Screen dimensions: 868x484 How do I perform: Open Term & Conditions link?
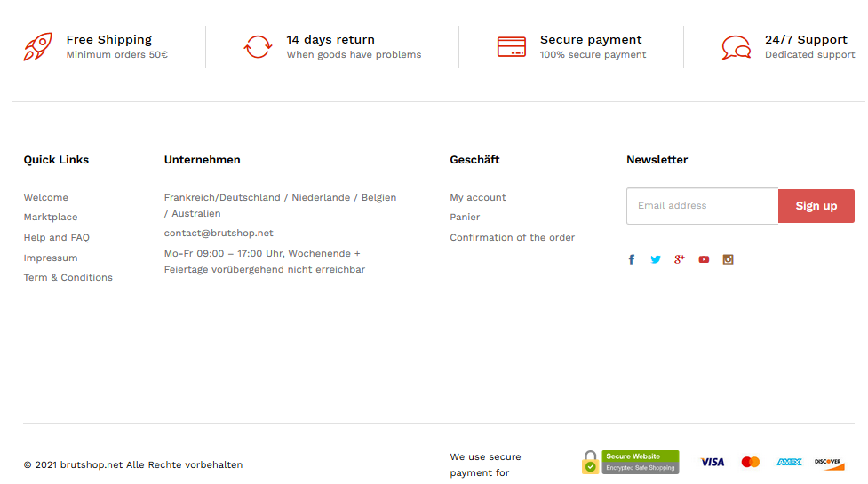[x=68, y=277]
